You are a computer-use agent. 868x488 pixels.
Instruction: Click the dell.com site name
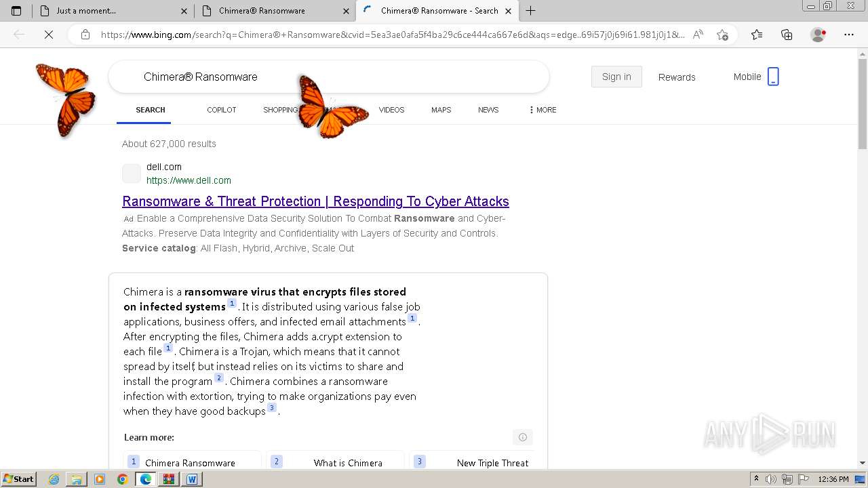pos(164,167)
